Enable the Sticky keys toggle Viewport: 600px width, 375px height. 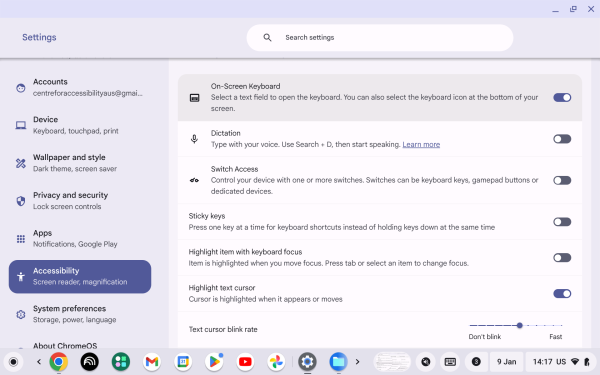[x=562, y=222]
